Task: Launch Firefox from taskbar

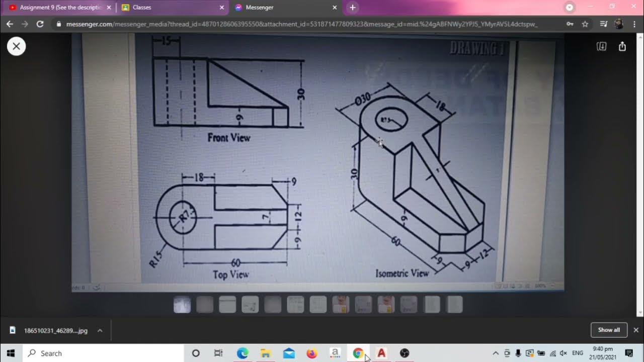Action: pyautogui.click(x=312, y=353)
